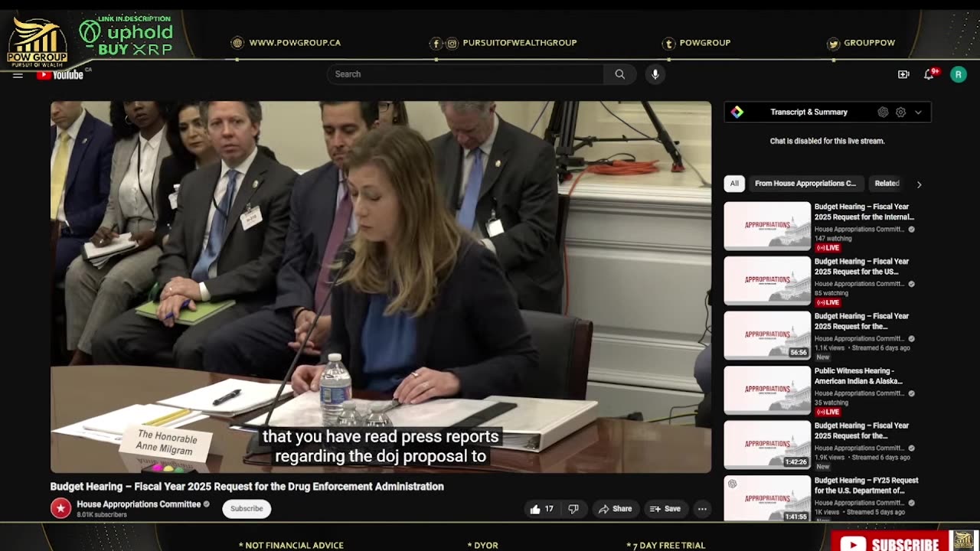This screenshot has width=980, height=551.
Task: Click the Twitter icon beside GROUPPOW
Action: coord(833,44)
